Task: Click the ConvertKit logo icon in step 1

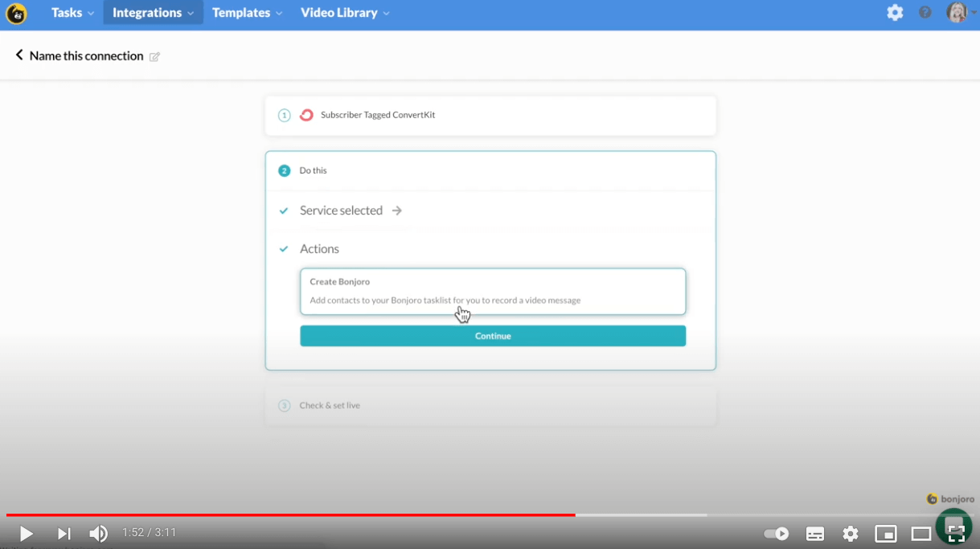Action: click(306, 115)
